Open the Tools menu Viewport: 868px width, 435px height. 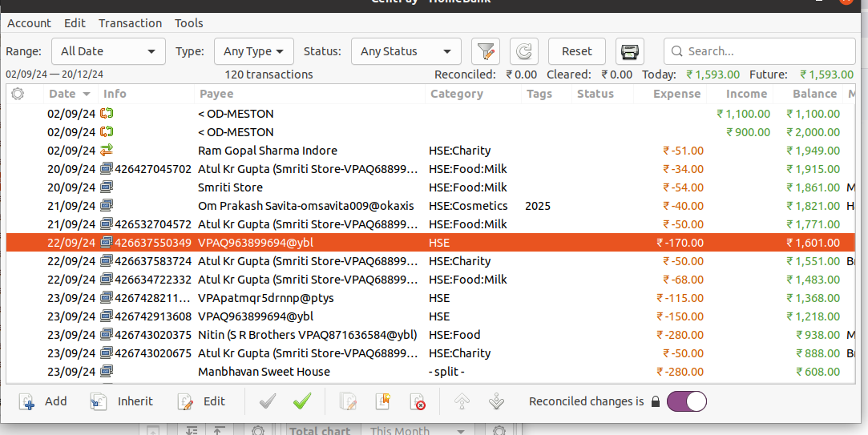[x=189, y=23]
